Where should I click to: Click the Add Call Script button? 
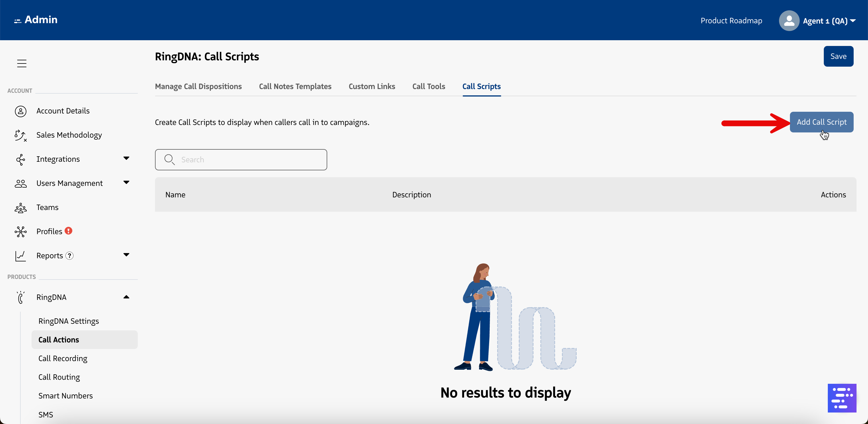[x=821, y=122]
